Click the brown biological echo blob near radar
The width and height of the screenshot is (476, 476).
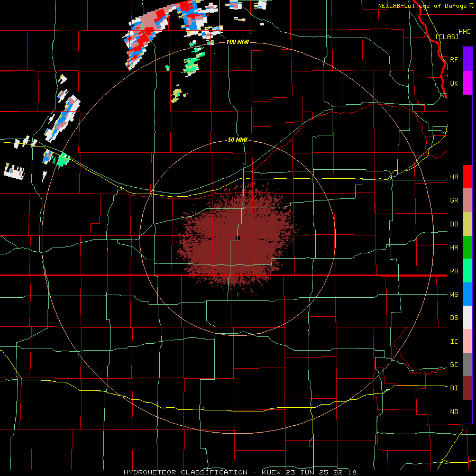point(237,239)
